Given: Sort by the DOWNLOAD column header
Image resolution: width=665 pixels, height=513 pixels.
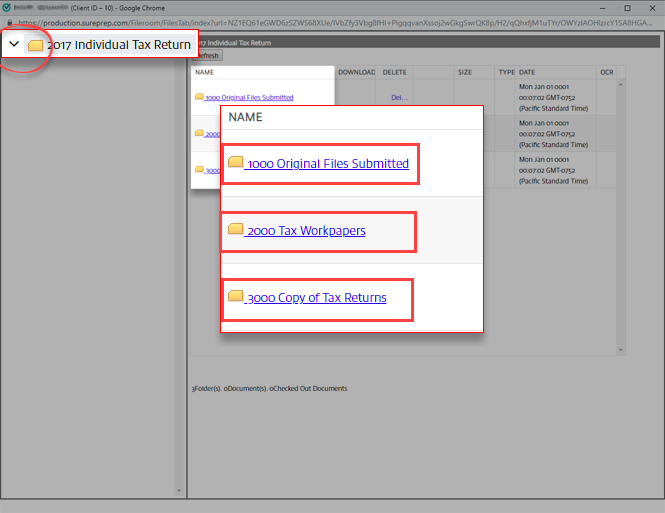Looking at the screenshot, I should (356, 72).
